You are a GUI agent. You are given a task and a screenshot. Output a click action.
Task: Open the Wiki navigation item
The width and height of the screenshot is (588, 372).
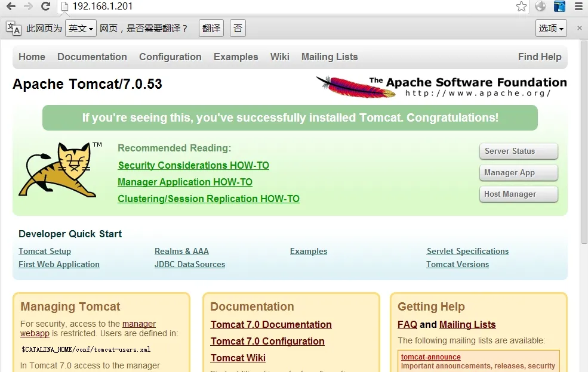280,57
